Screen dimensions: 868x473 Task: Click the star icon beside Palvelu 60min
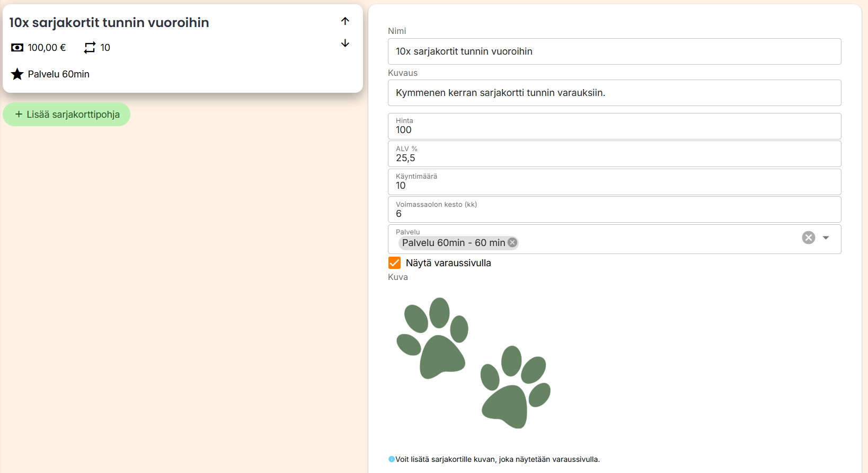click(17, 74)
